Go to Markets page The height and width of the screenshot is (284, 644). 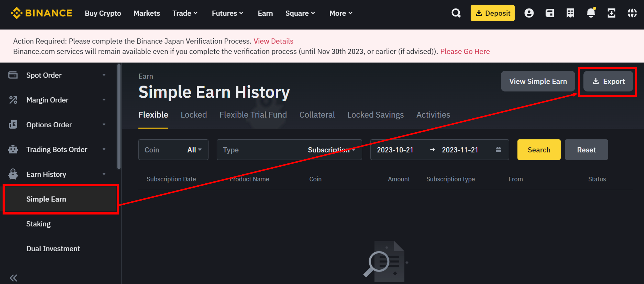click(x=147, y=13)
